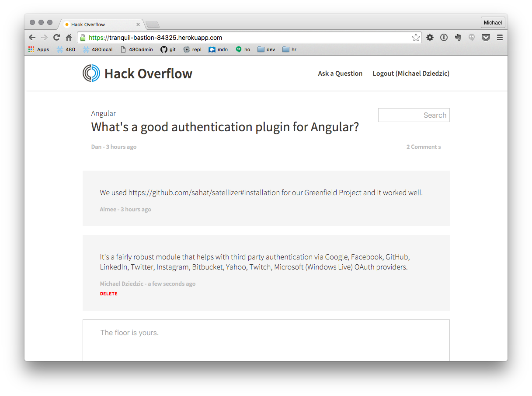
Task: Open the repl bookmark icon
Action: 187,49
